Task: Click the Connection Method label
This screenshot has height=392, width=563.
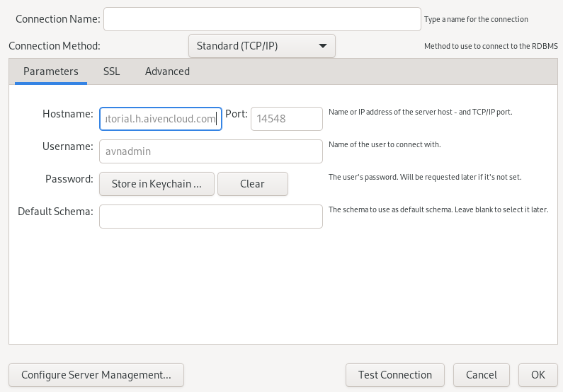Action: click(x=55, y=46)
